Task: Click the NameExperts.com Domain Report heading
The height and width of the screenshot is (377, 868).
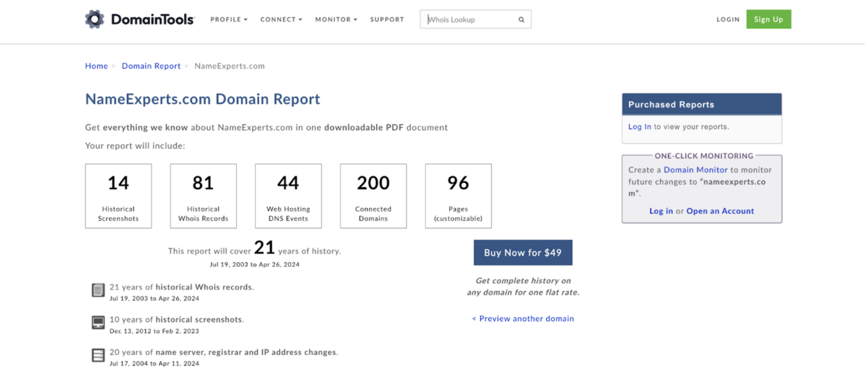Action: 202,99
